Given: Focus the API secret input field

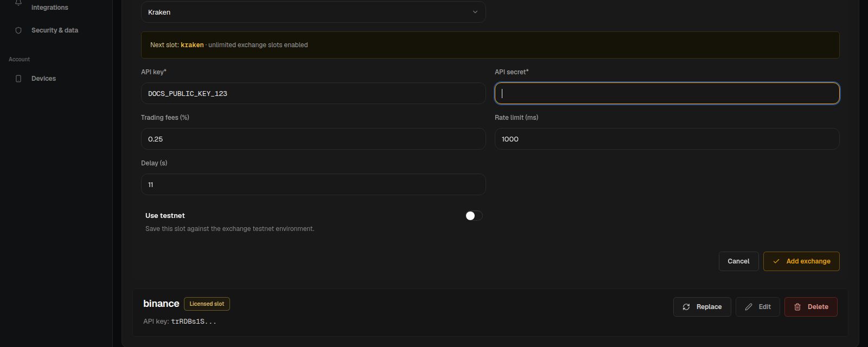Looking at the screenshot, I should pyautogui.click(x=667, y=93).
